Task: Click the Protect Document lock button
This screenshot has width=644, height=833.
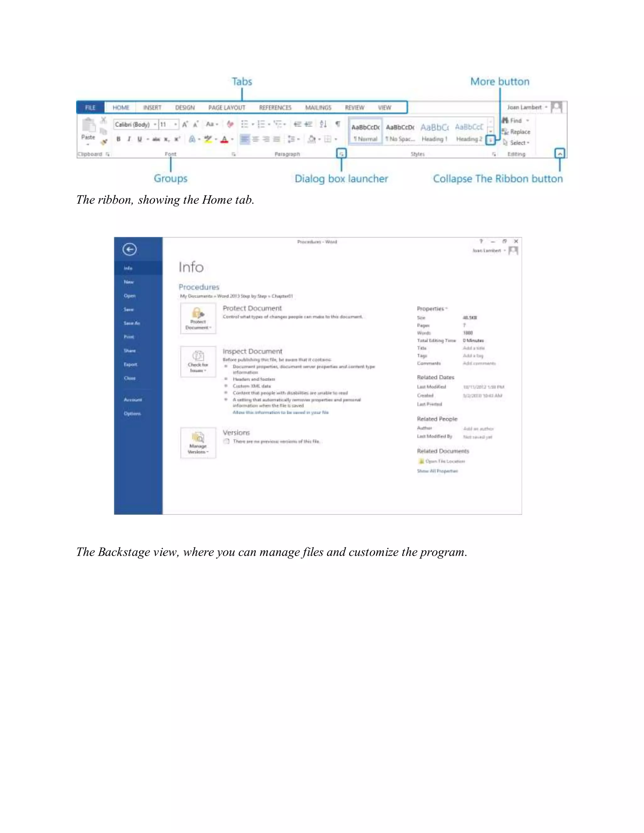Action: click(x=198, y=318)
